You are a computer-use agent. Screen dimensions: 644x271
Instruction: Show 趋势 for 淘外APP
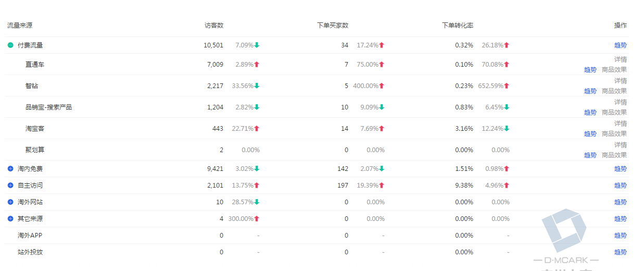(620, 236)
